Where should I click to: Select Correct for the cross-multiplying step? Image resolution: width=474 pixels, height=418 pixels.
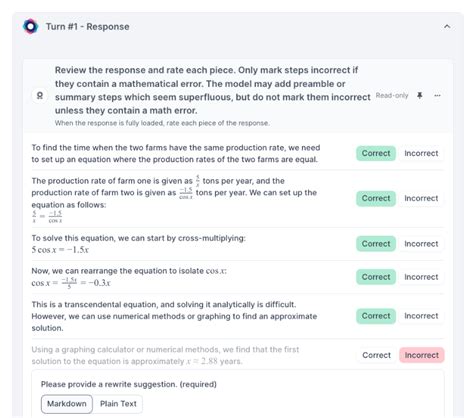376,244
